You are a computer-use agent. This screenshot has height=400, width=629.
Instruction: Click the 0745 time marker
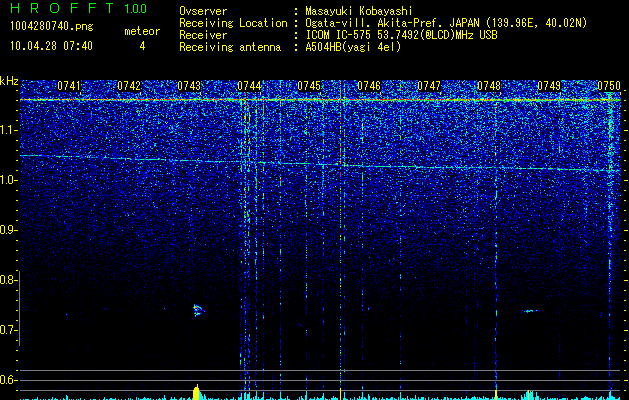(309, 86)
